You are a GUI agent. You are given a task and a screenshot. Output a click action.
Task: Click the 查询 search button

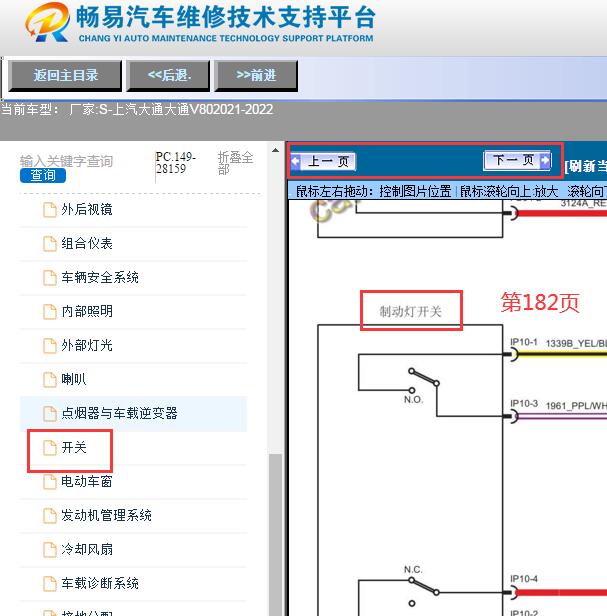pyautogui.click(x=43, y=175)
